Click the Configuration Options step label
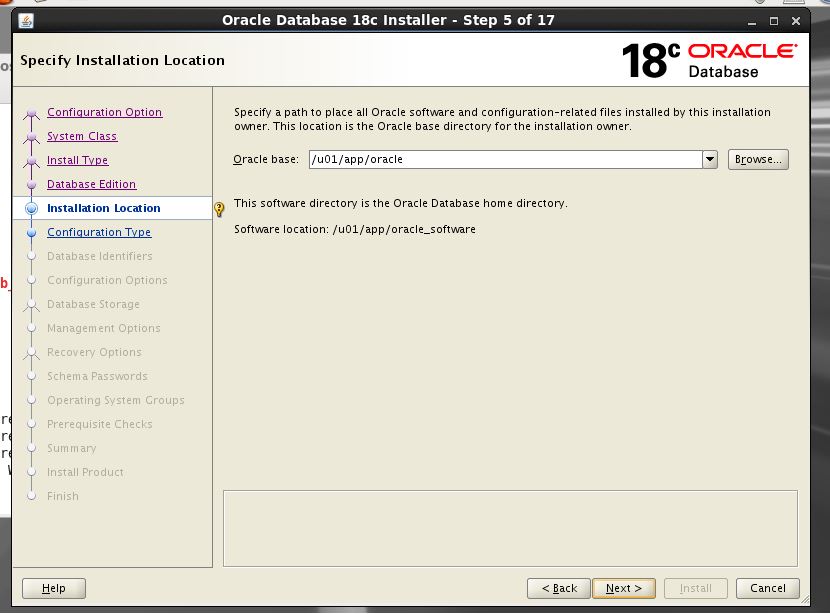 (x=107, y=280)
